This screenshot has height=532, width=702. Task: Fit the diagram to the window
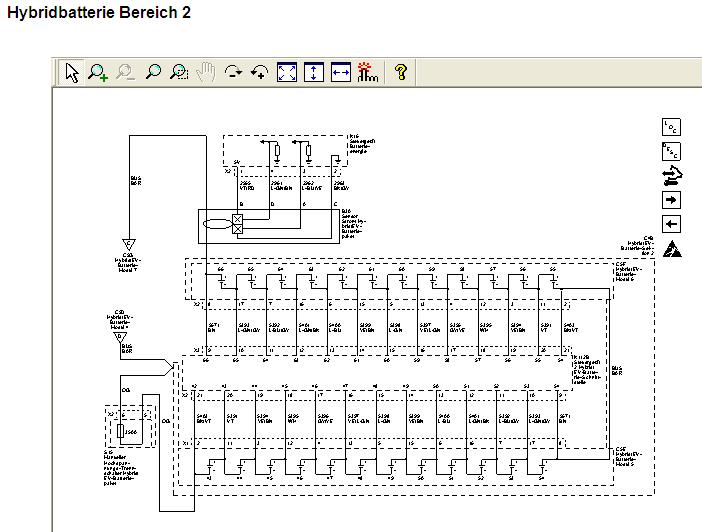(287, 72)
